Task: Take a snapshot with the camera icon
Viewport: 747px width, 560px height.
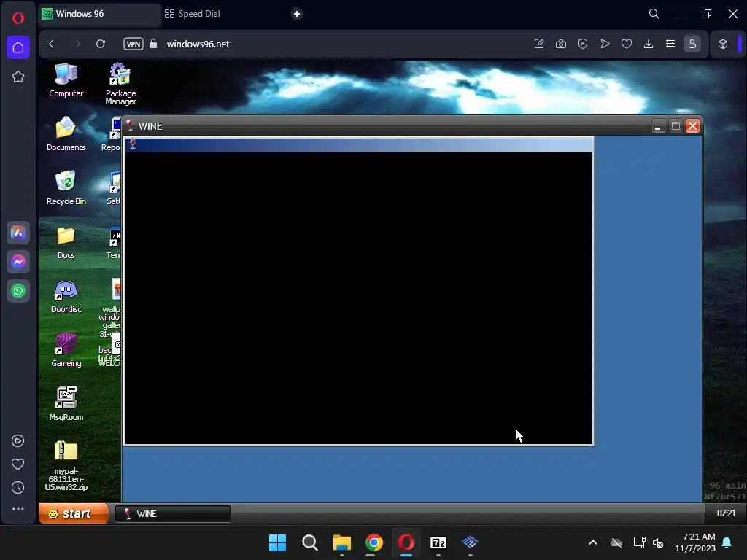Action: (561, 44)
